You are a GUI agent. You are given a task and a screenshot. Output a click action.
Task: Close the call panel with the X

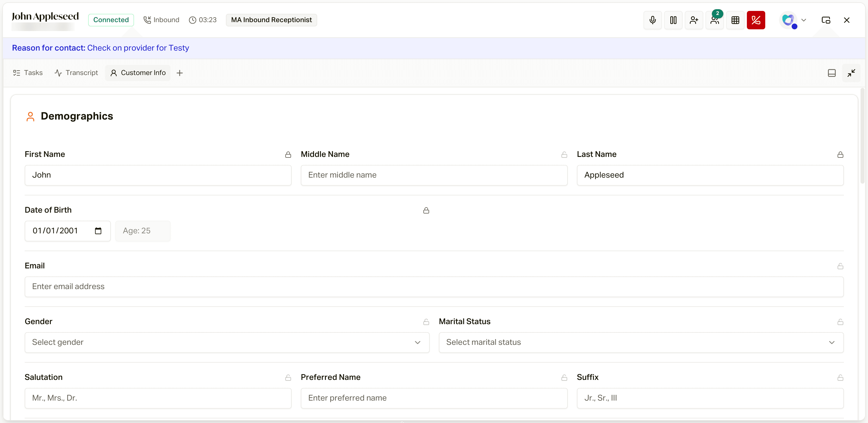tap(846, 20)
